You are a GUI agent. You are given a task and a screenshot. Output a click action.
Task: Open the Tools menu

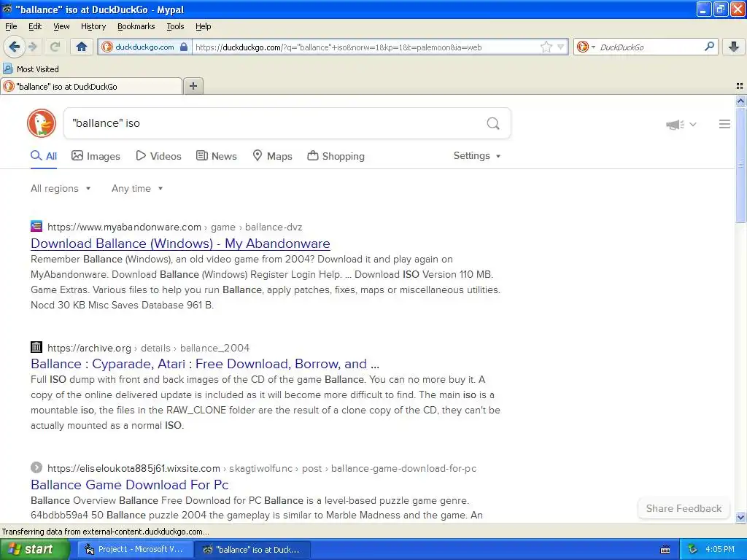coord(175,26)
